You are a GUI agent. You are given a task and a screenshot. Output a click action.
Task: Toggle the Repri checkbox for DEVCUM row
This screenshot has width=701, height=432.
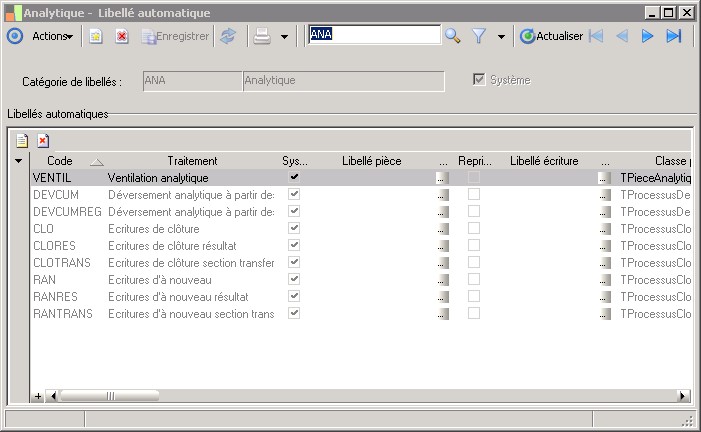pyautogui.click(x=474, y=194)
